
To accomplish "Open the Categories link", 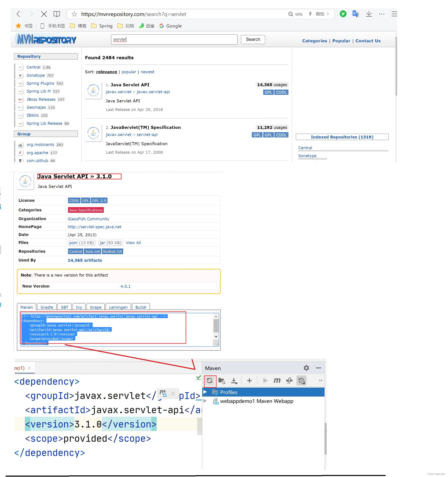I will [314, 41].
